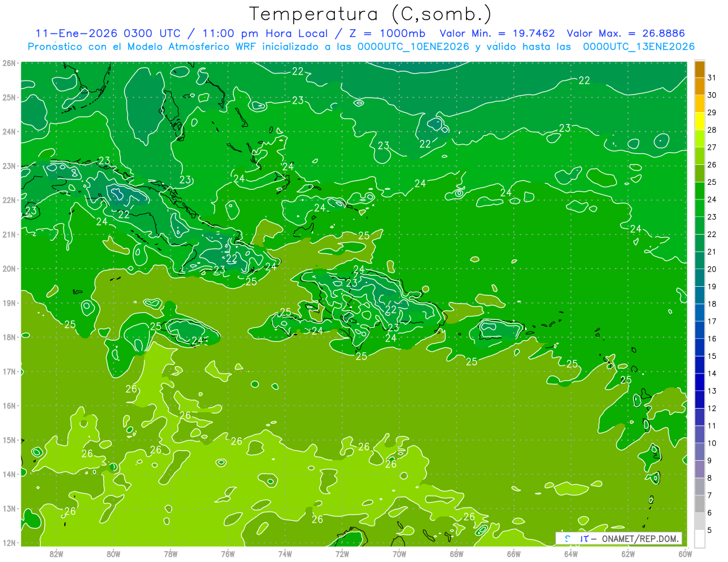This screenshot has width=728, height=562.
Task: Select the '76W' longitude axis label
Action: 228,554
